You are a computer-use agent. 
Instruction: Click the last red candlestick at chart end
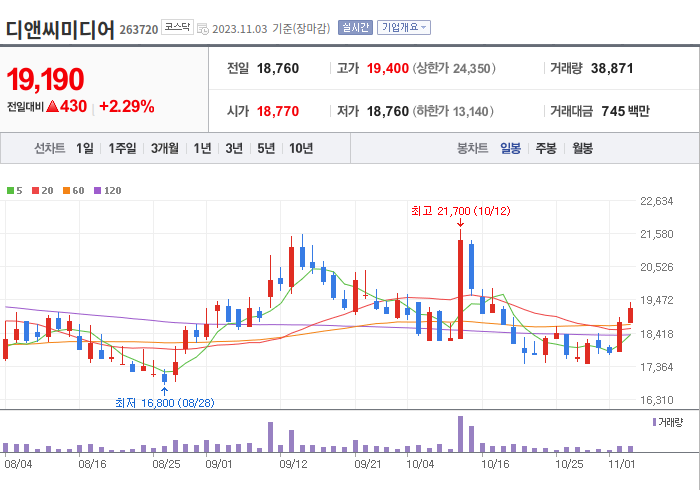click(630, 315)
